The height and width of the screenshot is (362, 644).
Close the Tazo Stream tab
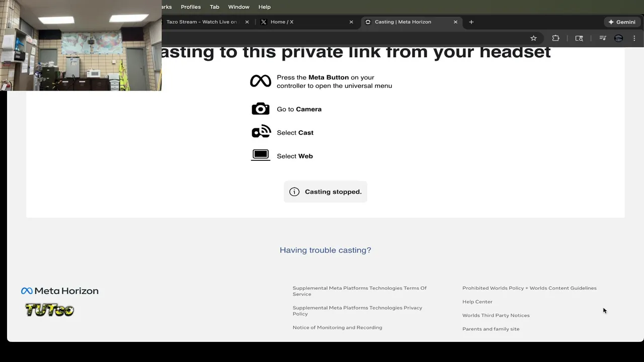pos(247,22)
